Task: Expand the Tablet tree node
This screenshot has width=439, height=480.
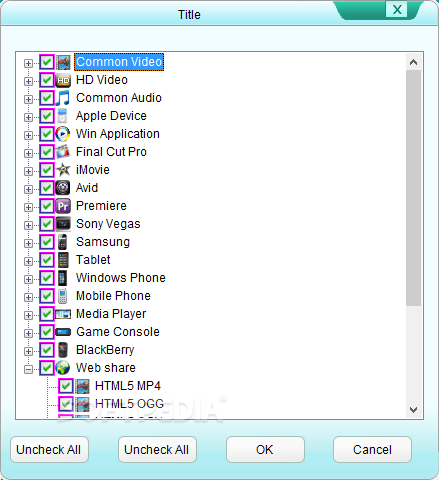Action: [x=28, y=261]
